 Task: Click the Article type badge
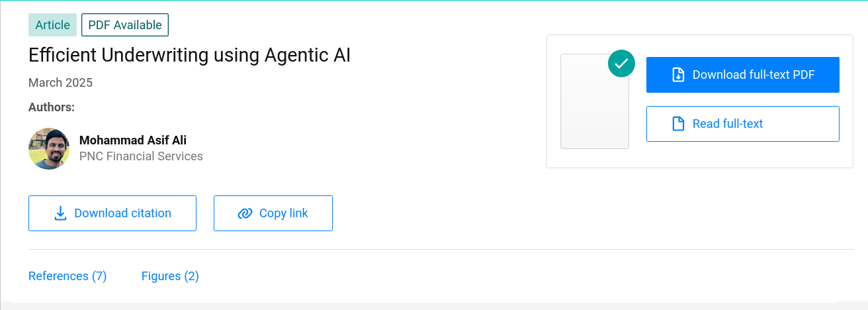(x=53, y=25)
